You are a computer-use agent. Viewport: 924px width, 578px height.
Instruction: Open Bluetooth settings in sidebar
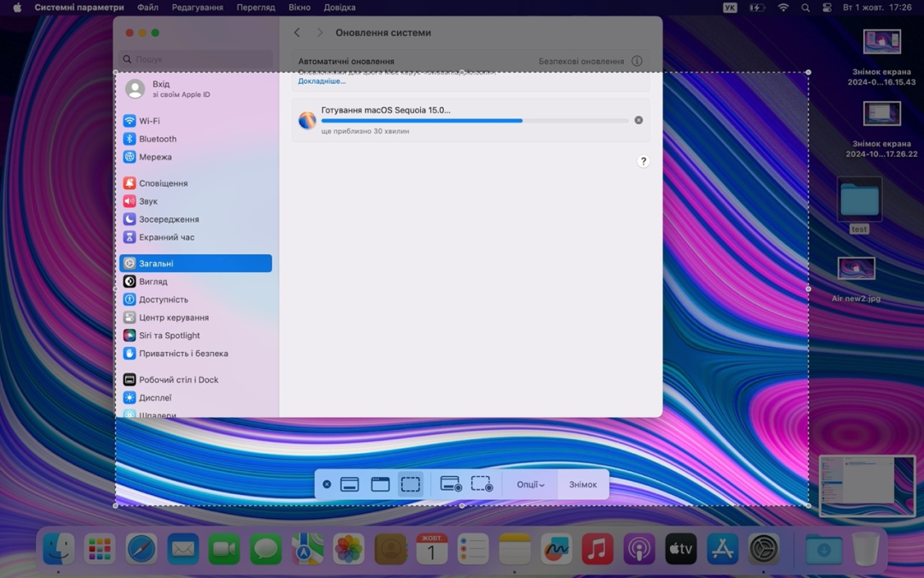[196, 139]
